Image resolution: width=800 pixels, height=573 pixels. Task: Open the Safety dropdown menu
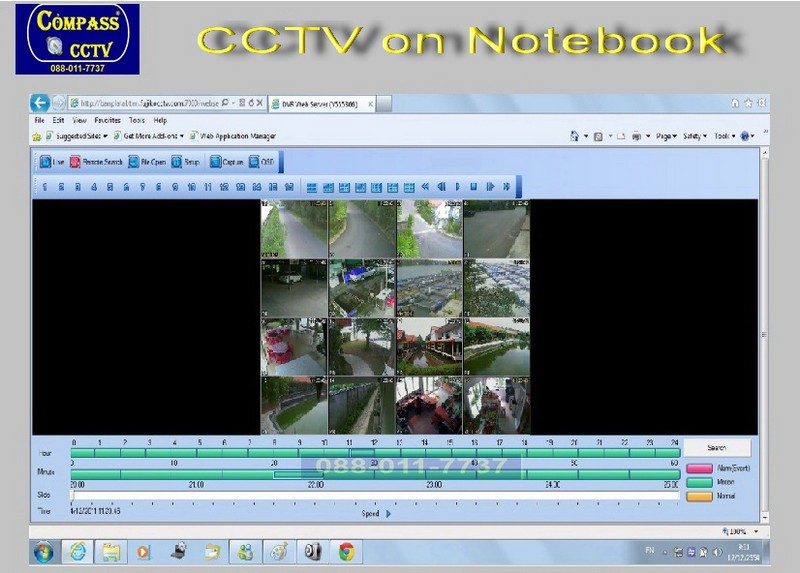tap(693, 136)
